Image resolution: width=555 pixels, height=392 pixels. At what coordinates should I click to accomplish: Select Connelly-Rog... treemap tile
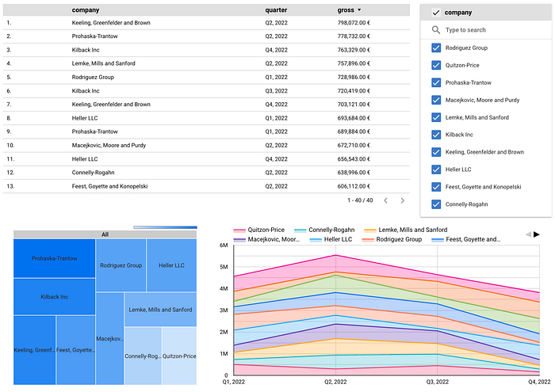pyautogui.click(x=143, y=356)
